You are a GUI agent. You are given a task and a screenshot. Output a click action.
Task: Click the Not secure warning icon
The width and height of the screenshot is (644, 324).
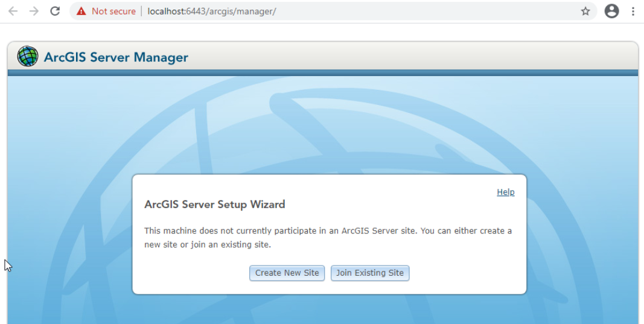tap(81, 11)
